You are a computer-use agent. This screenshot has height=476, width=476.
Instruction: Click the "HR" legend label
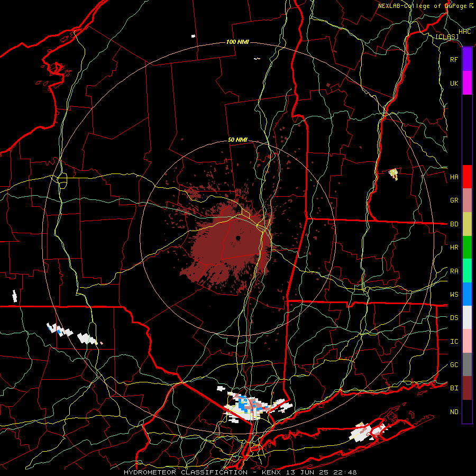(454, 248)
